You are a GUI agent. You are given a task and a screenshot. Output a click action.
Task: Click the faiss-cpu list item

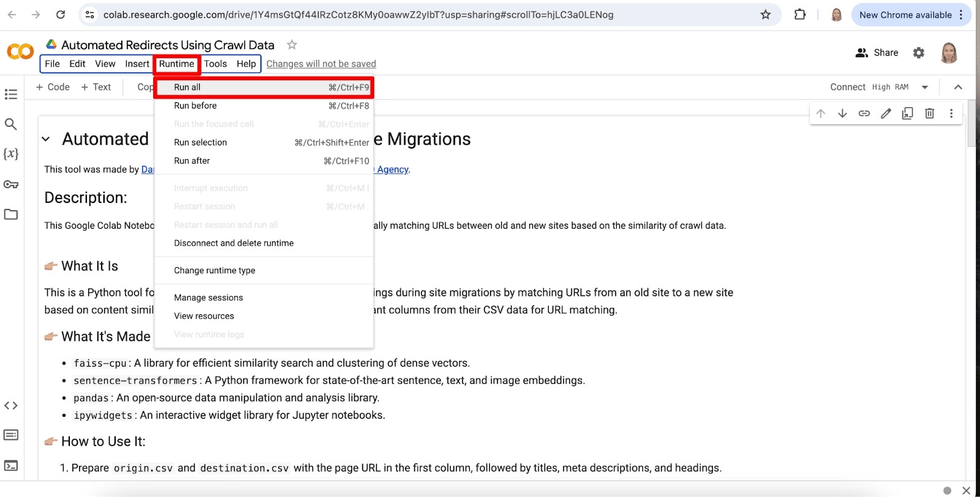[x=272, y=363]
